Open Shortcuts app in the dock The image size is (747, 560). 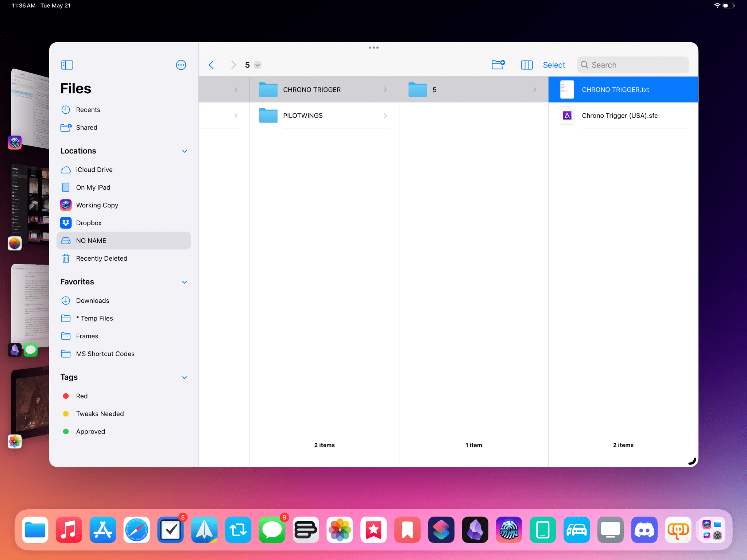pos(441,530)
